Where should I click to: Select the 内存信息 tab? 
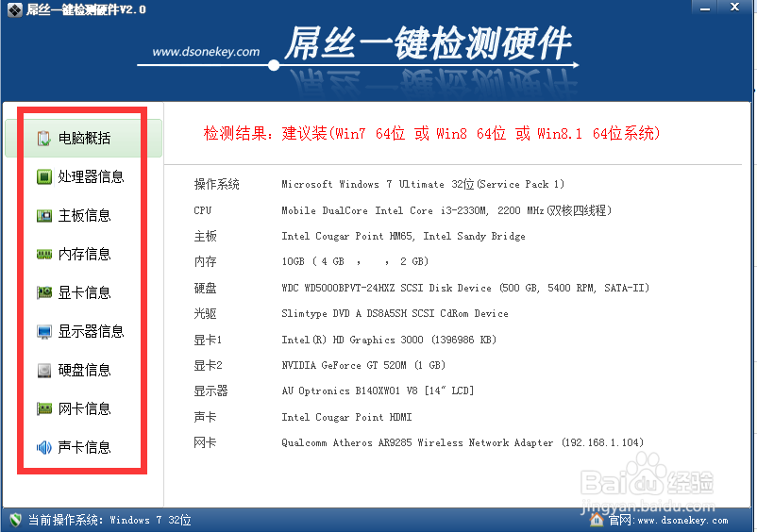85,254
